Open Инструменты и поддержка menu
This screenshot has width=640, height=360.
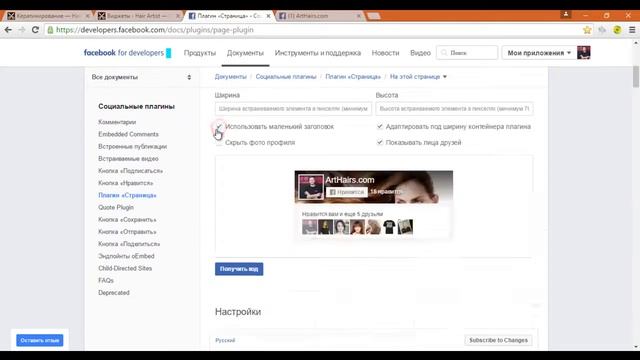point(318,53)
